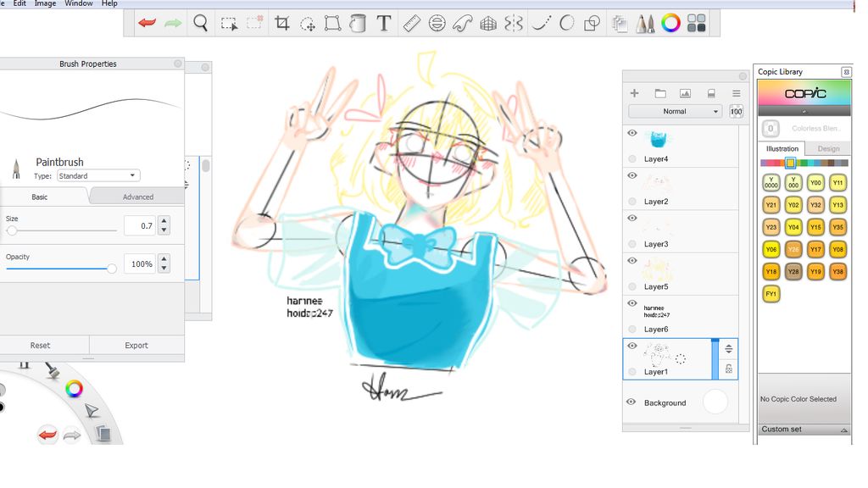Pick the Y17 Copic color
Viewport: 868px width, 488px height.
click(x=815, y=249)
